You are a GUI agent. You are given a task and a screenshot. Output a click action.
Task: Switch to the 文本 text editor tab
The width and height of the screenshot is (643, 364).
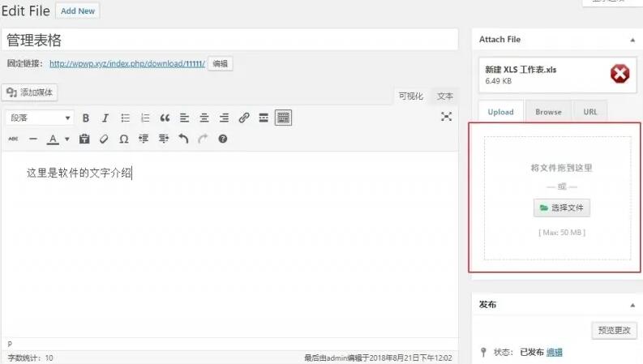tap(444, 96)
